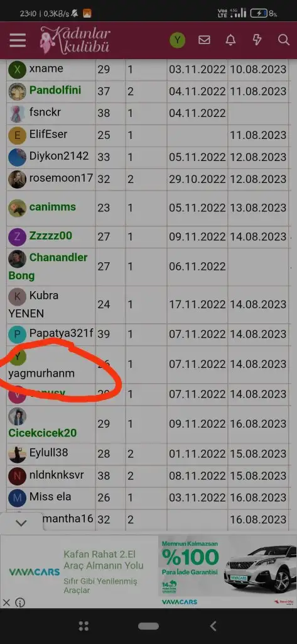Open the site search magnifier

click(283, 40)
